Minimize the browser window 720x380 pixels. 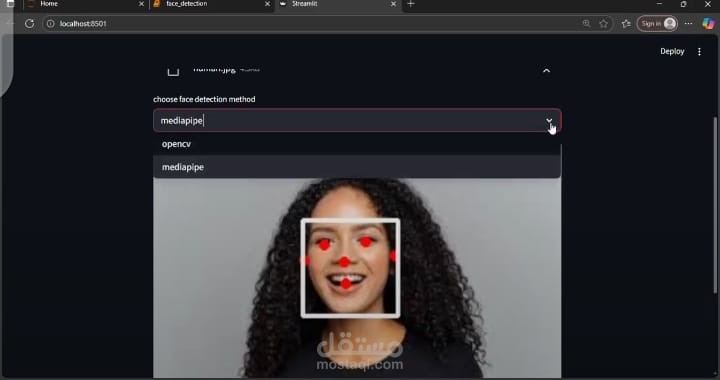tap(659, 4)
